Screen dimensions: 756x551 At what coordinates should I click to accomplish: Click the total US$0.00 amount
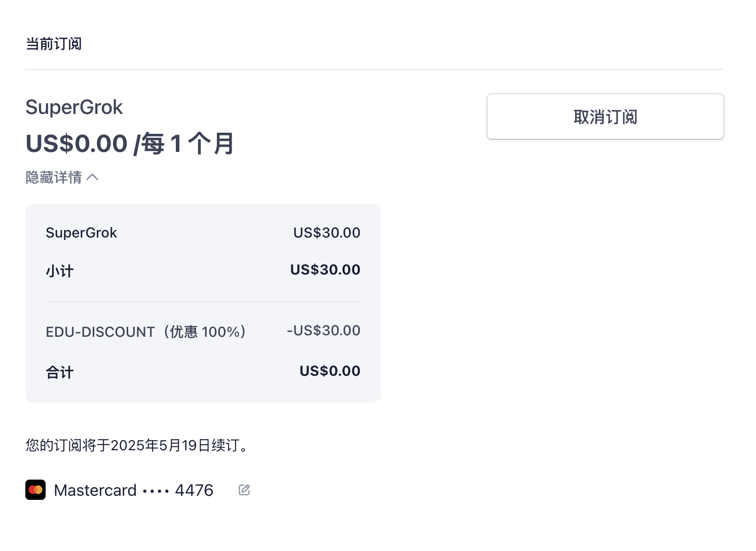coord(330,371)
